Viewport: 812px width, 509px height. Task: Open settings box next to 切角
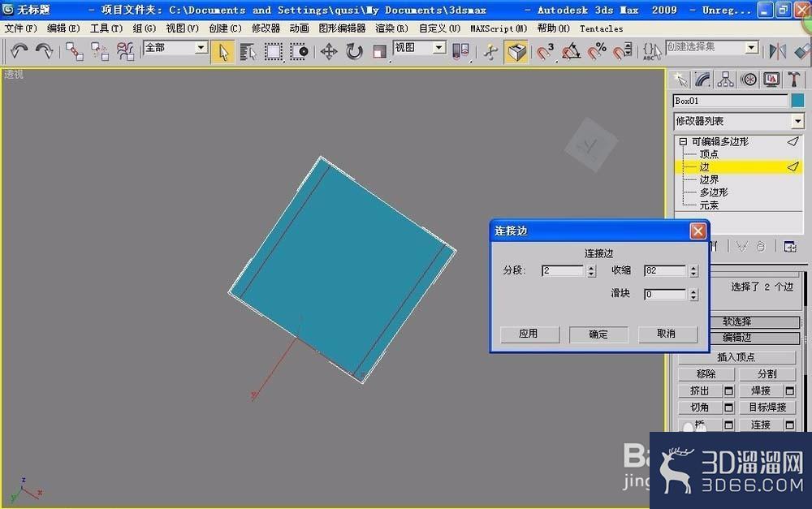coord(728,408)
